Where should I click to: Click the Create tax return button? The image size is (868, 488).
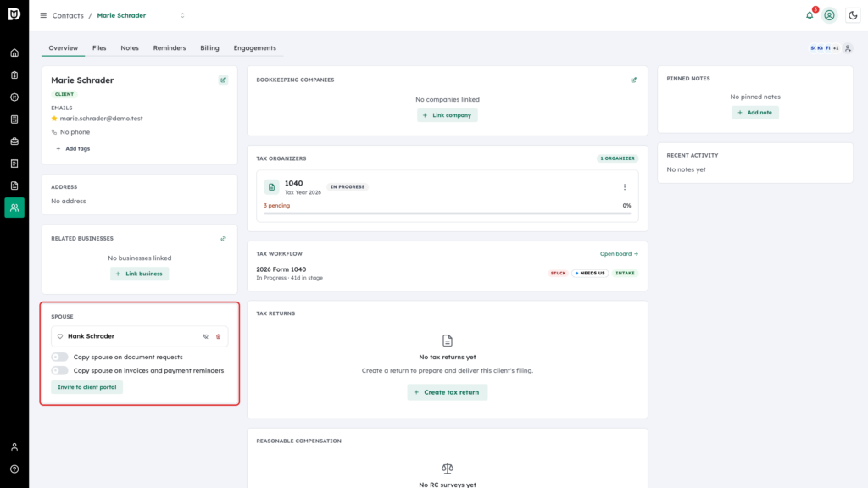[x=448, y=392]
